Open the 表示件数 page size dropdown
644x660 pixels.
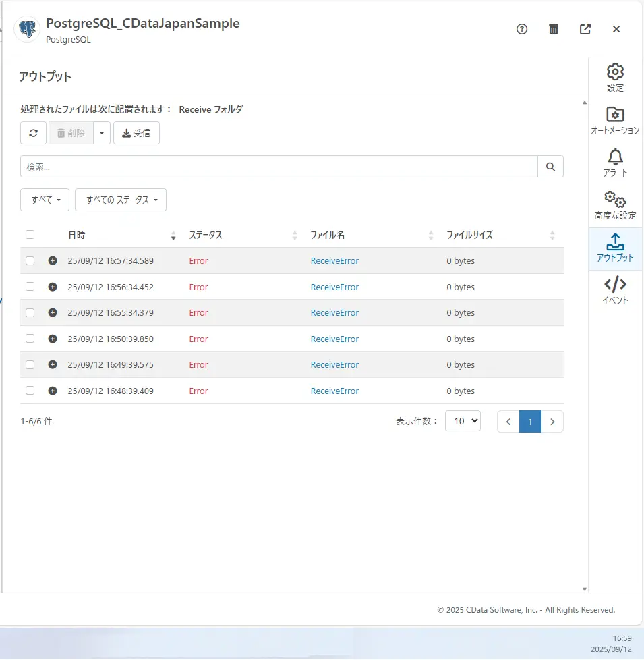pos(463,421)
